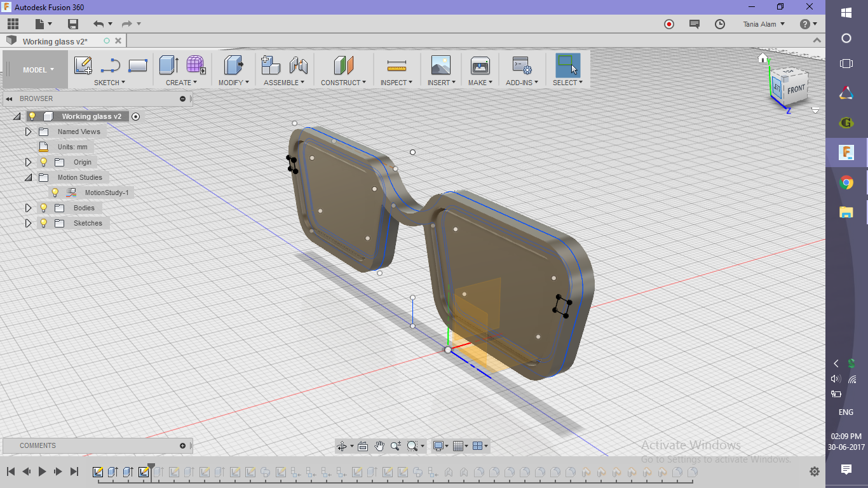The height and width of the screenshot is (488, 868).
Task: Toggle visibility bulb of Working glass v2
Action: [x=32, y=116]
